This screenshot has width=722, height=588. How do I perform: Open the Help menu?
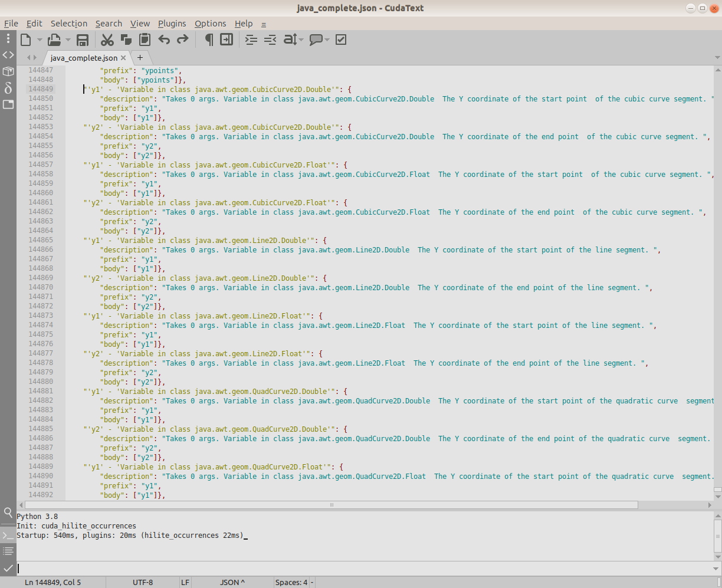point(244,24)
